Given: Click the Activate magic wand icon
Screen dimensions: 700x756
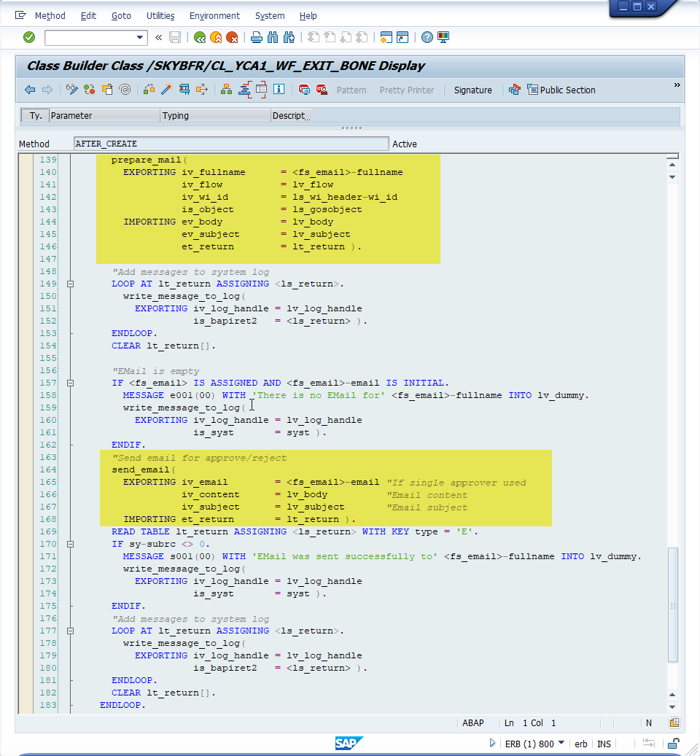Looking at the screenshot, I should 167,90.
